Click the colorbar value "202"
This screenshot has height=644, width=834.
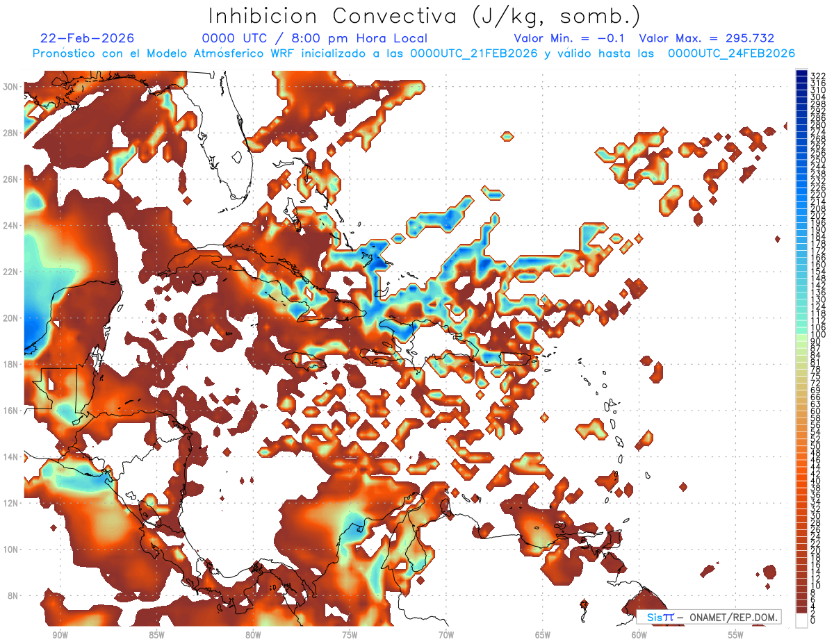[x=818, y=216]
